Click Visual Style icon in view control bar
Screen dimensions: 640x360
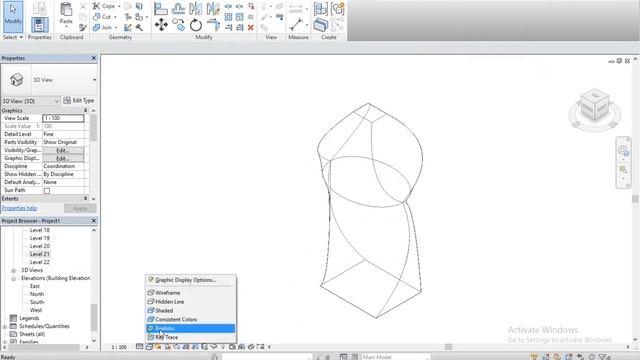[x=149, y=347]
